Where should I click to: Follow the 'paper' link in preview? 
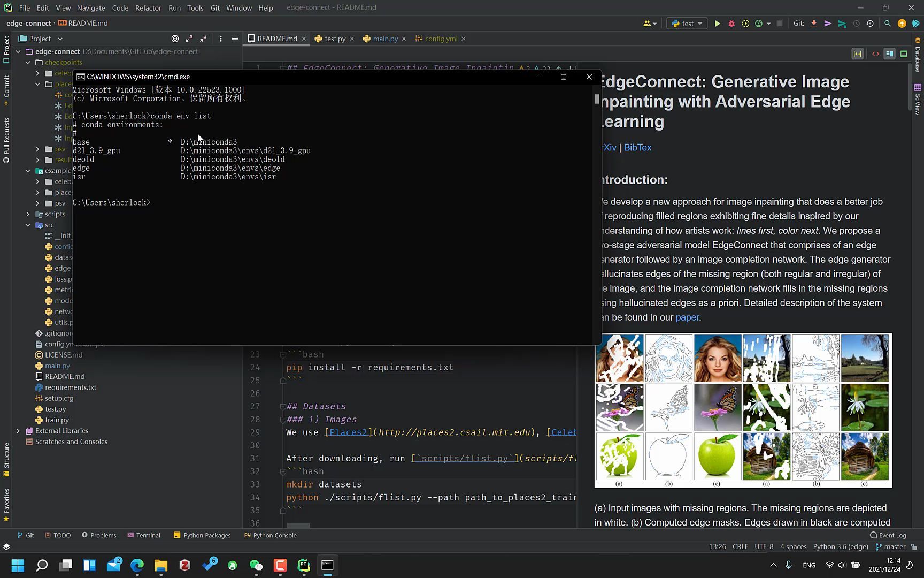pos(687,317)
